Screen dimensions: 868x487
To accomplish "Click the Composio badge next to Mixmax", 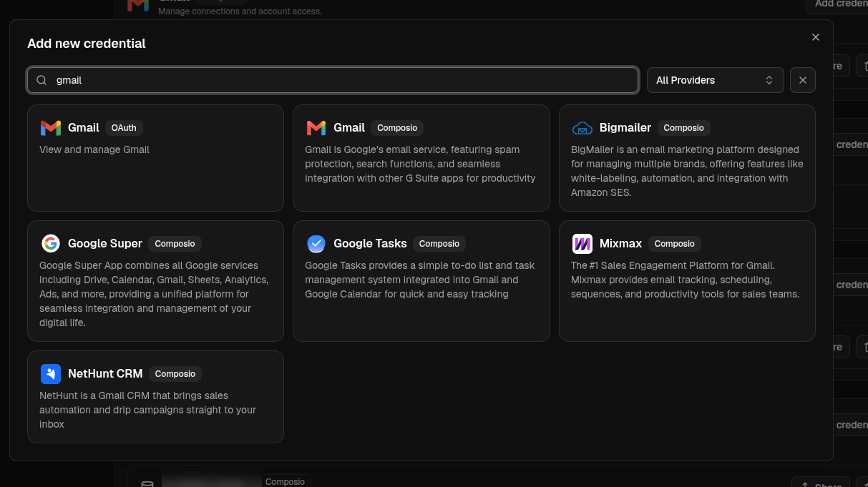I will click(675, 244).
